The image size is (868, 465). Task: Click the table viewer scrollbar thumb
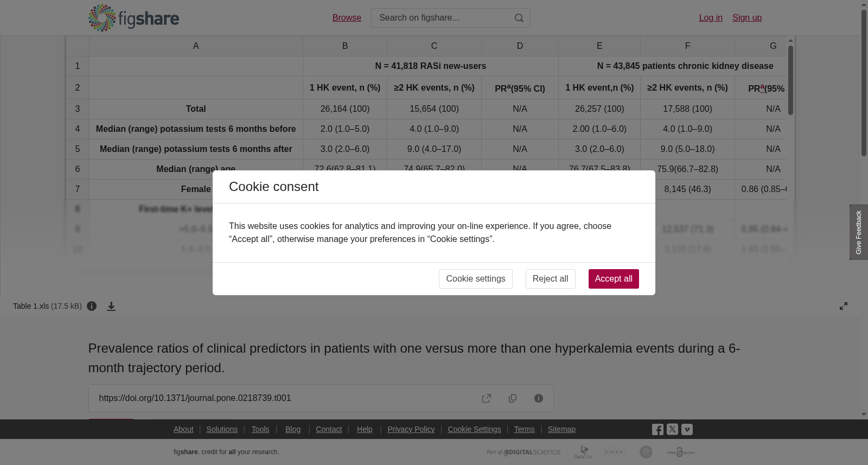(x=791, y=80)
